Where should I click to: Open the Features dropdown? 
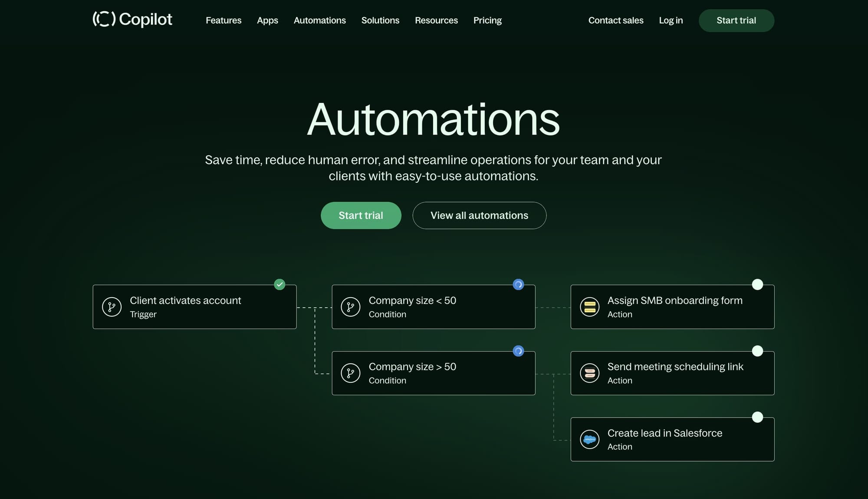224,20
